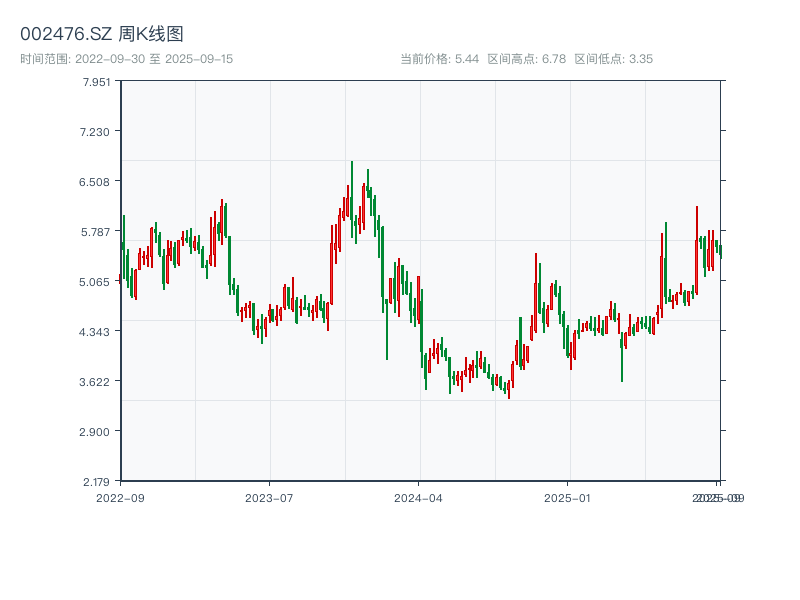Viewport: 800px width, 600px height.
Task: Select the 2023-07 x-axis date label
Action: coord(269,497)
